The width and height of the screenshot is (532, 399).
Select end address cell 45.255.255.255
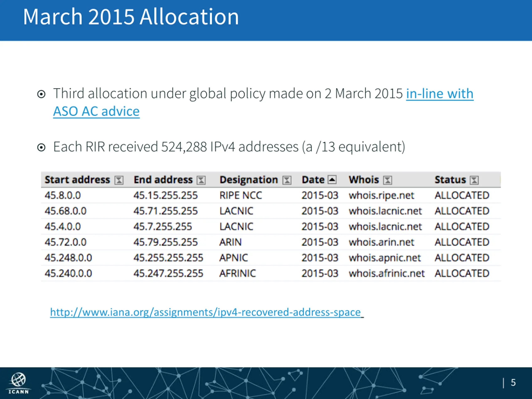pos(168,258)
